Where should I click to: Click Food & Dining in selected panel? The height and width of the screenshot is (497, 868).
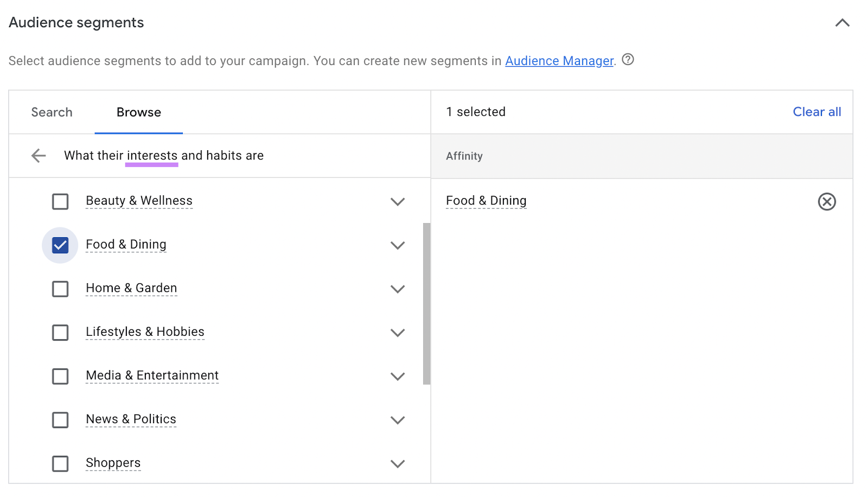pyautogui.click(x=486, y=201)
